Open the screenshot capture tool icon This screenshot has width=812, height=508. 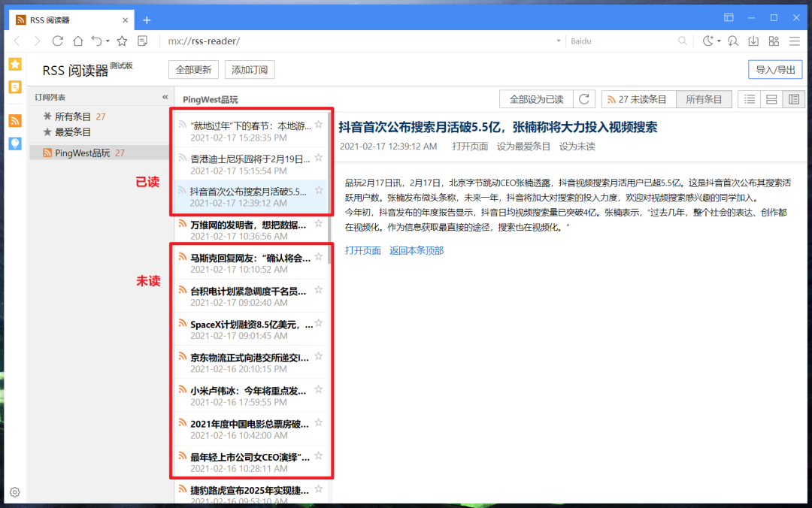[733, 41]
